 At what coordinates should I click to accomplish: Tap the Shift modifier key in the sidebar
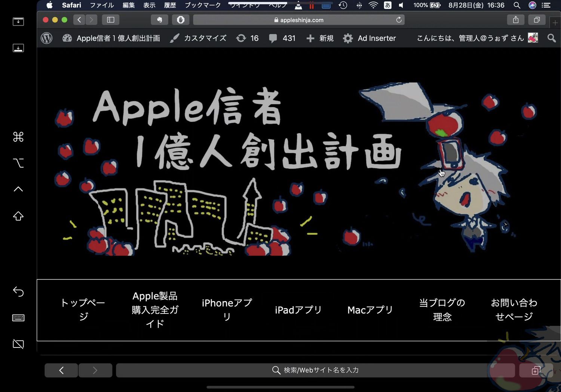tap(18, 216)
